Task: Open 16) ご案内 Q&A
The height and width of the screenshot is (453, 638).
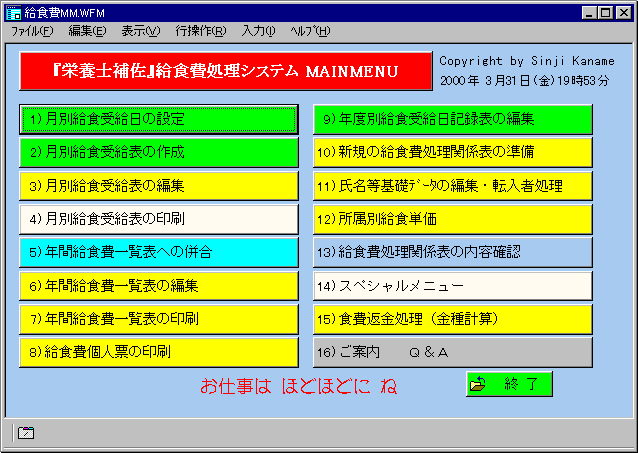Action: [x=453, y=352]
